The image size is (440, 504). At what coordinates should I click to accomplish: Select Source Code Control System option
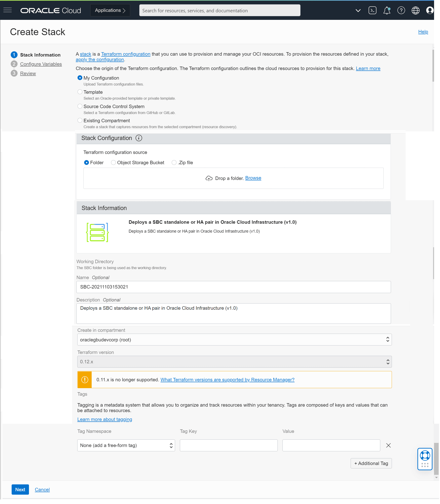pyautogui.click(x=80, y=106)
